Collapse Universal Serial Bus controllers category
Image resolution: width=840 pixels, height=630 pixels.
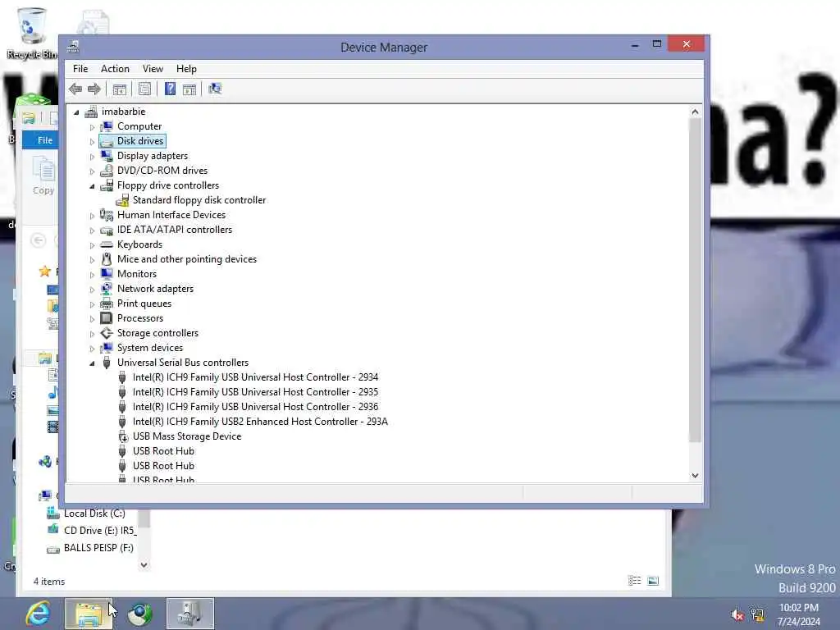(x=92, y=363)
